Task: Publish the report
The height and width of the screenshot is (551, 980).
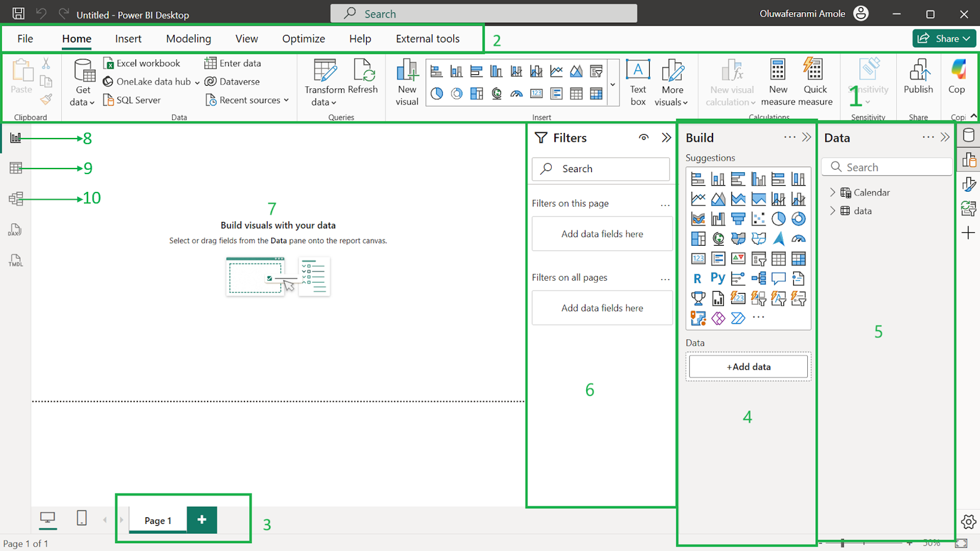Action: pyautogui.click(x=918, y=77)
